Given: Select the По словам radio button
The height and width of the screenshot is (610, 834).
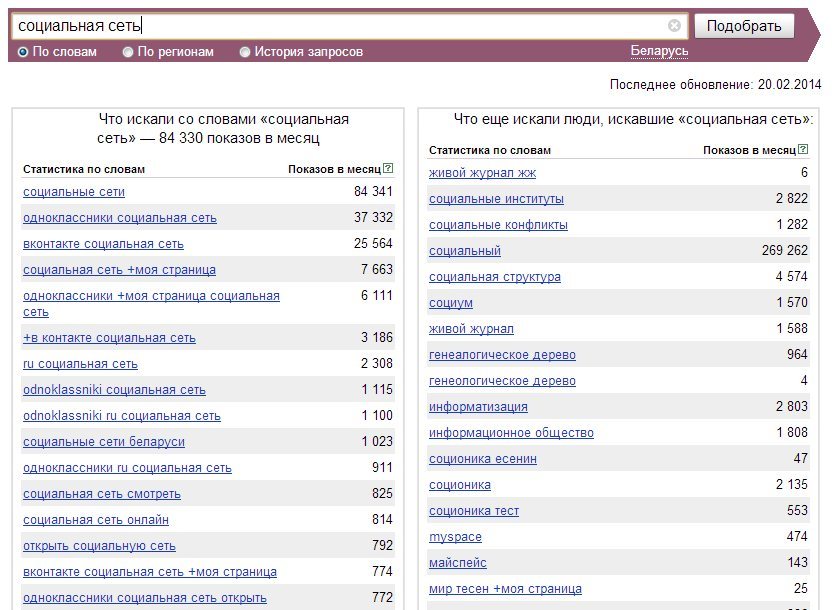Looking at the screenshot, I should (x=24, y=52).
